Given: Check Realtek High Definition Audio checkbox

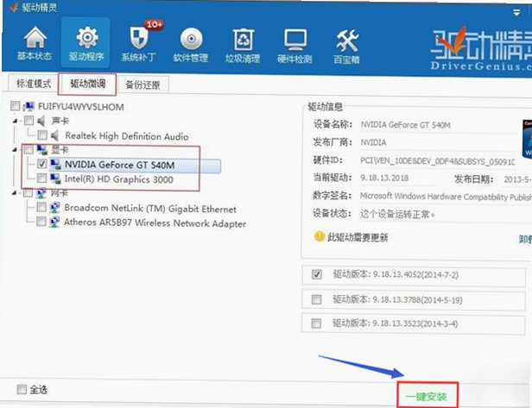Looking at the screenshot, I should coord(42,135).
